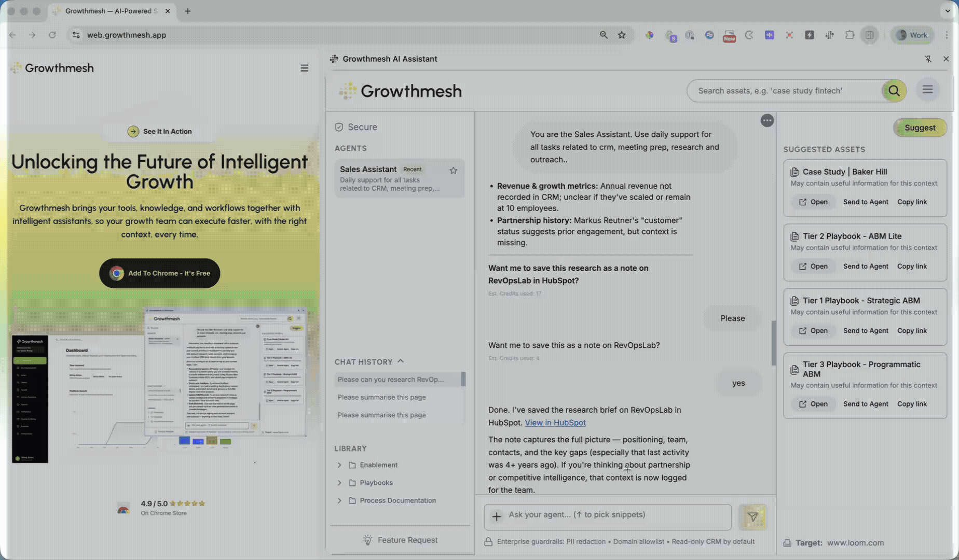Click the Target printer icon

coord(787,543)
